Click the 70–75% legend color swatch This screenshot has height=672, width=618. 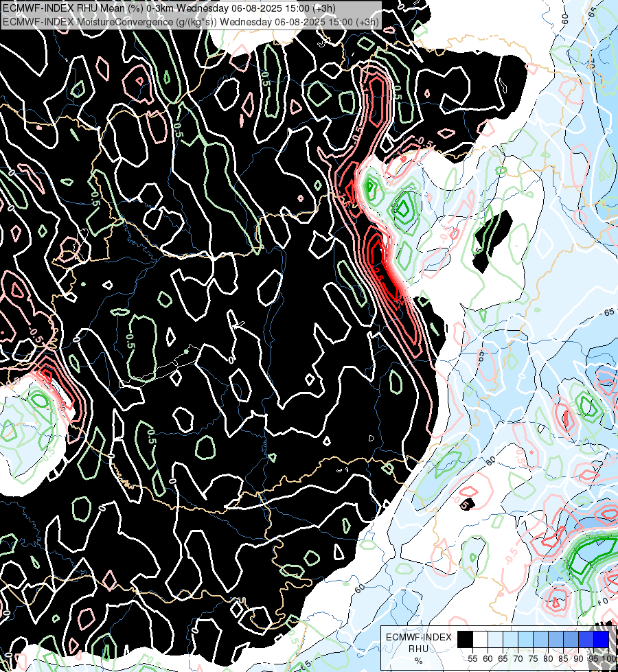point(525,639)
